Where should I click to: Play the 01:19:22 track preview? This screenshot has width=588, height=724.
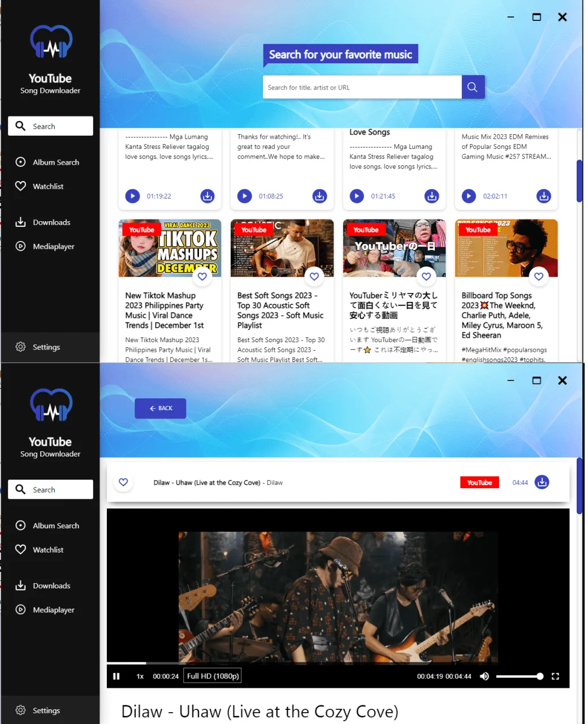click(132, 196)
